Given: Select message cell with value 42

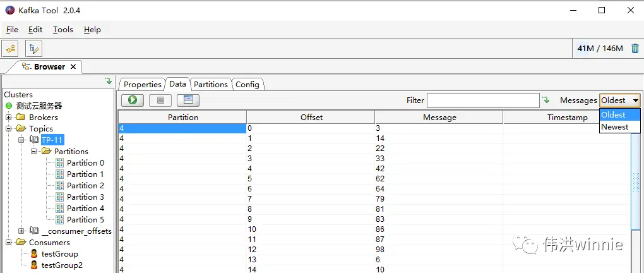Looking at the screenshot, I should pos(439,169).
